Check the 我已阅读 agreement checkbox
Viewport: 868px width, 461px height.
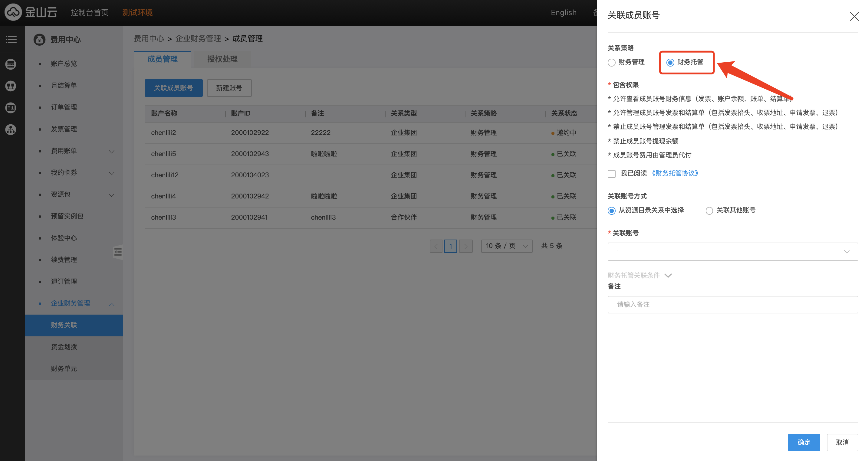[x=611, y=173]
